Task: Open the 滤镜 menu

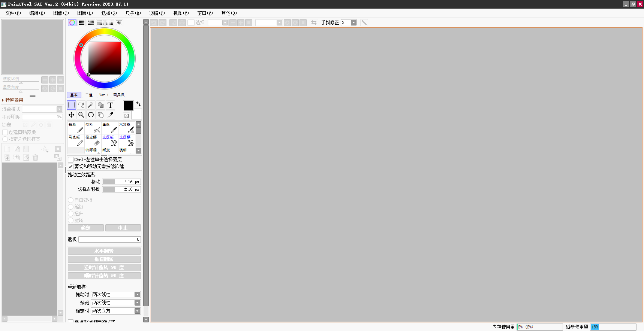Action: coord(157,13)
